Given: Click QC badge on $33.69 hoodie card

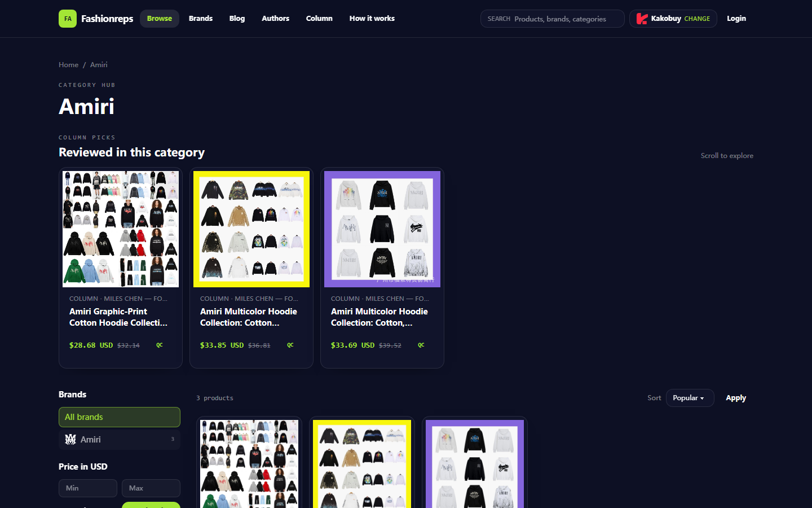Looking at the screenshot, I should tap(421, 345).
